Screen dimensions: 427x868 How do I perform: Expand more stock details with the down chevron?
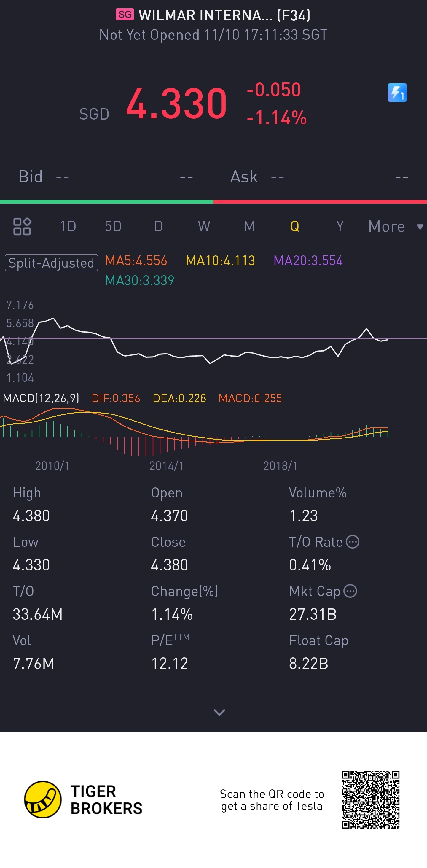219,712
